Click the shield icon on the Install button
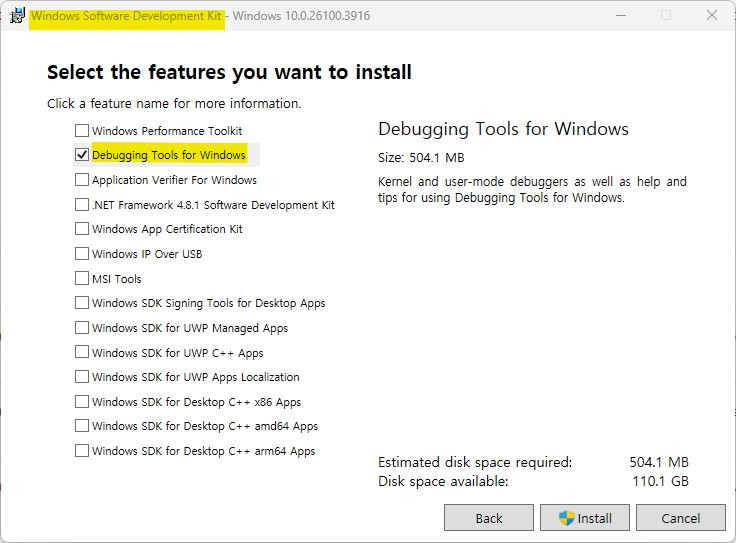 [567, 518]
